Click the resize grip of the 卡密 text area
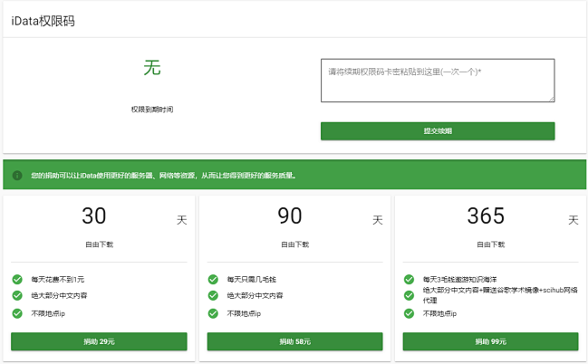 pyautogui.click(x=552, y=99)
